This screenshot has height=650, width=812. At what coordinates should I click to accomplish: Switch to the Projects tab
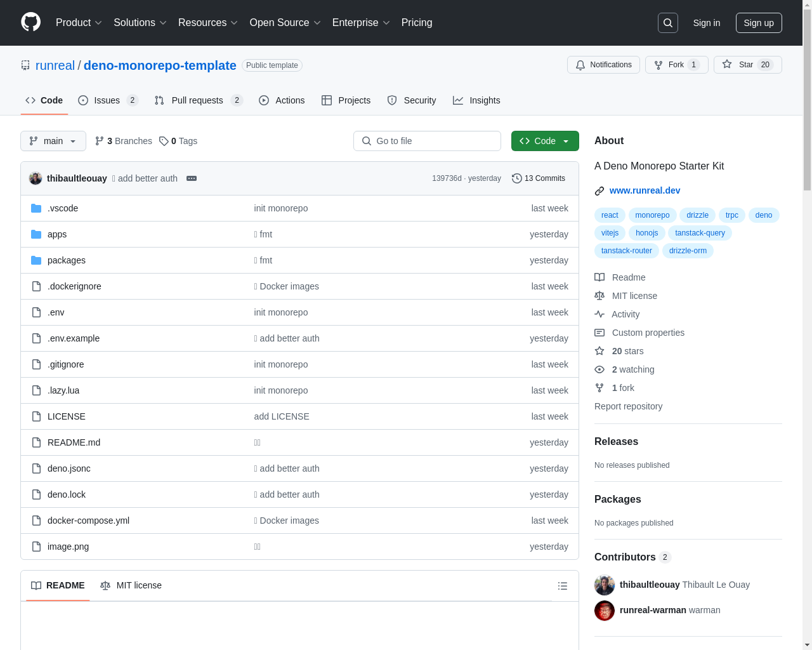[x=346, y=100]
